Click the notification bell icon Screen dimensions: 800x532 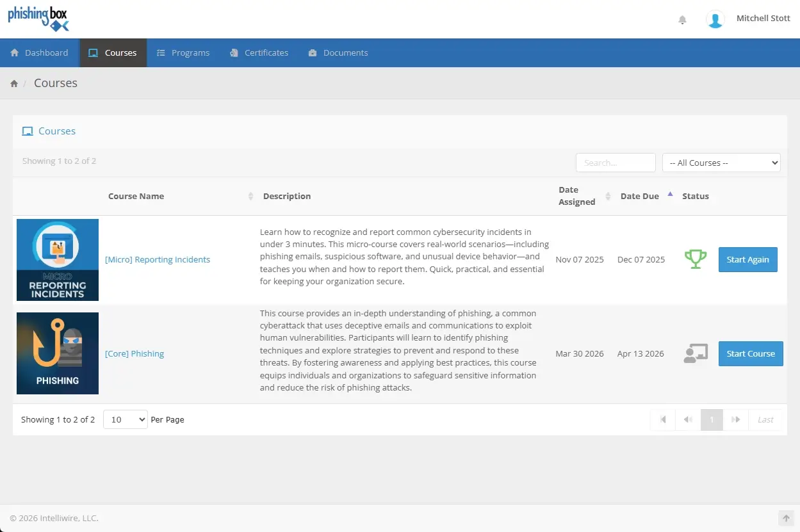pyautogui.click(x=682, y=19)
